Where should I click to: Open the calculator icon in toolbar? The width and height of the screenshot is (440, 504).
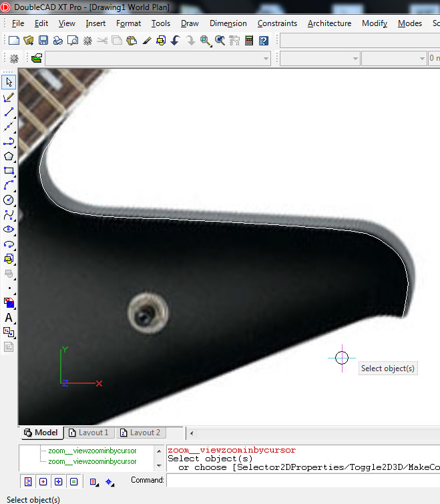(x=249, y=41)
